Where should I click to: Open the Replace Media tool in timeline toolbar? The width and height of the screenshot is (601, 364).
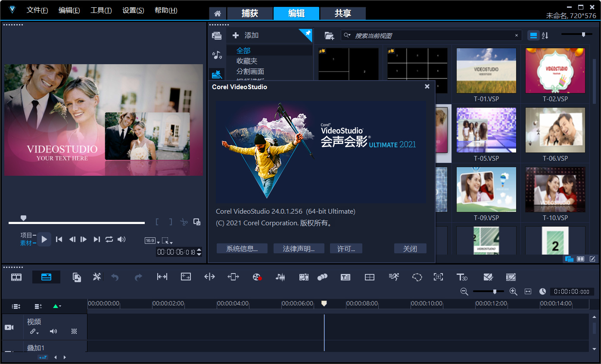(77, 277)
